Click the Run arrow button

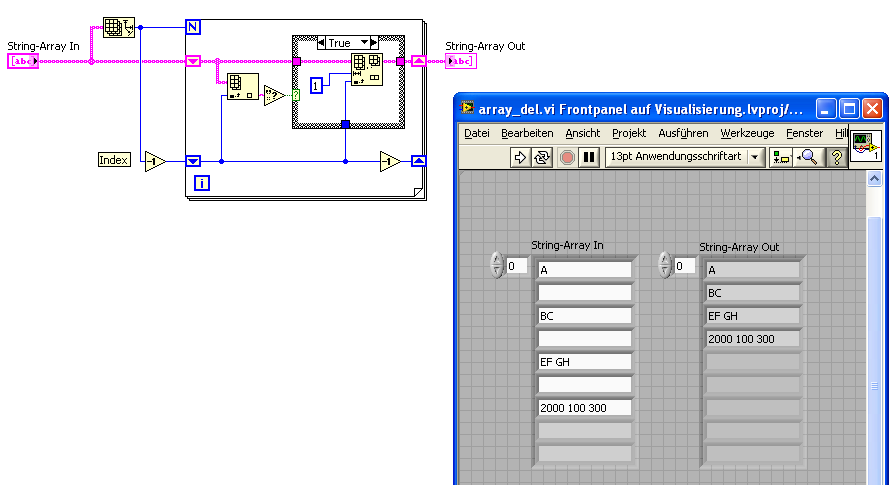pyautogui.click(x=519, y=157)
